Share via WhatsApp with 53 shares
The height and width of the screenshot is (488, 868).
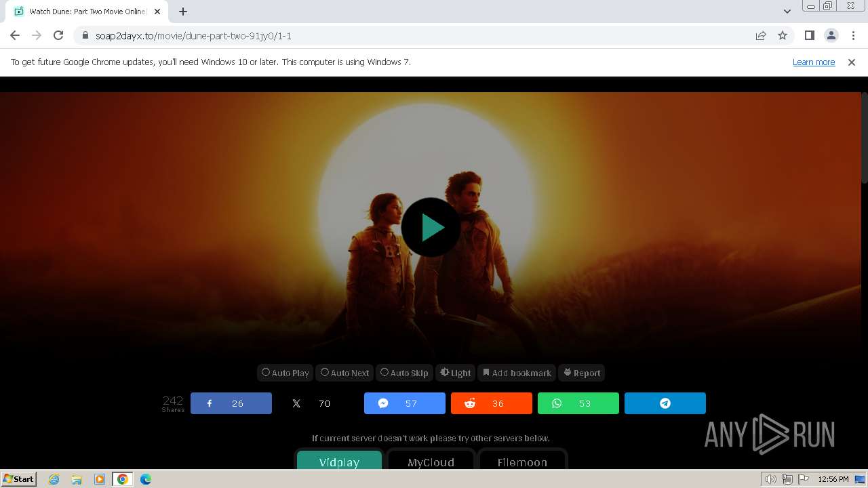click(x=578, y=403)
